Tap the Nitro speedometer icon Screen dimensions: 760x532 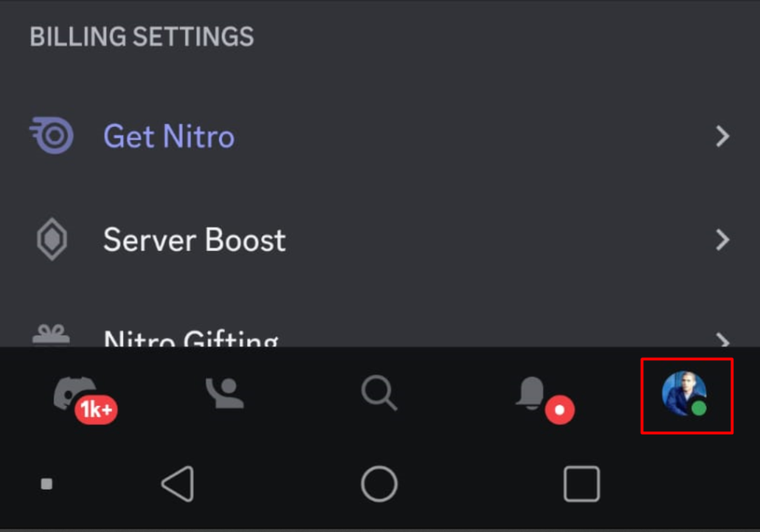coord(51,135)
